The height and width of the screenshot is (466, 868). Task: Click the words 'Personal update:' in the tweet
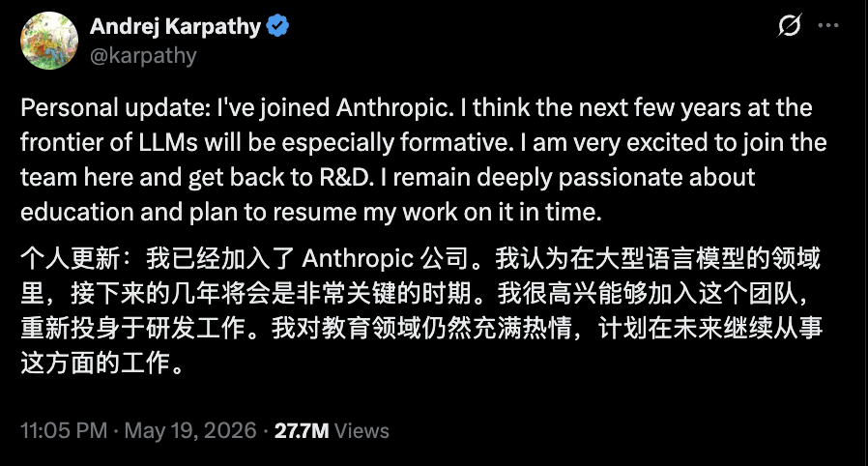pyautogui.click(x=116, y=108)
